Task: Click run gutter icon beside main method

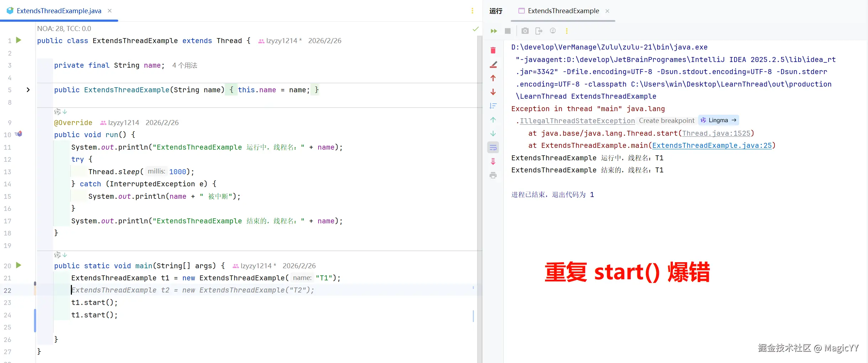Action: 19,265
